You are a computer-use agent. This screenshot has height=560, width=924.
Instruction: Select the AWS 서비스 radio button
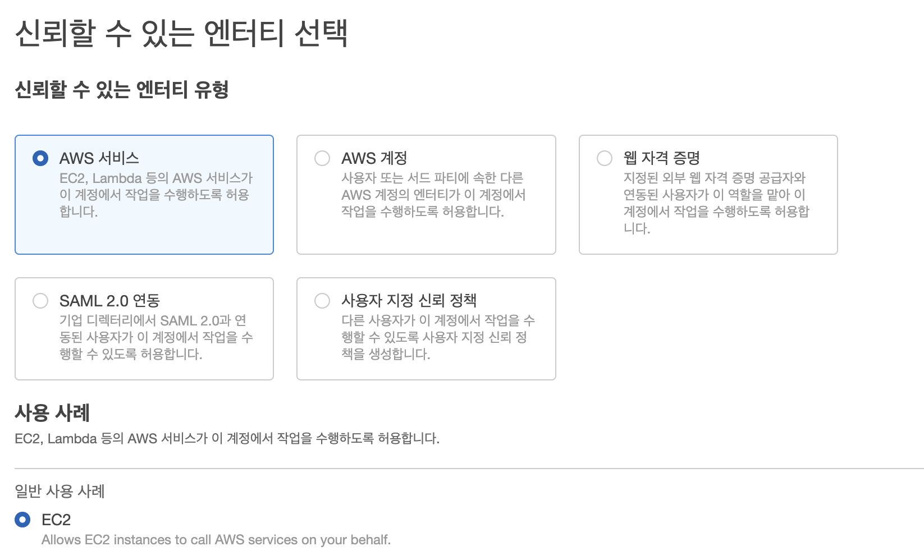[40, 158]
